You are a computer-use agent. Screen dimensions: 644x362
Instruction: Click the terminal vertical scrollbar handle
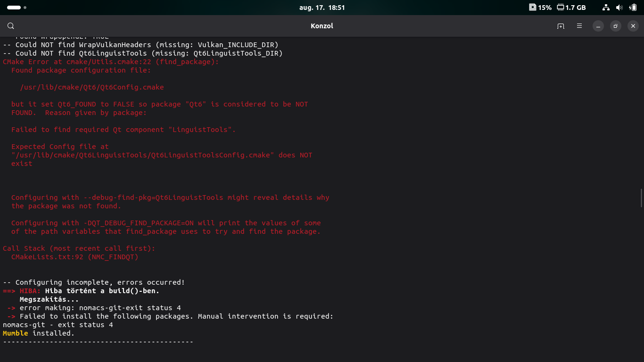(641, 197)
